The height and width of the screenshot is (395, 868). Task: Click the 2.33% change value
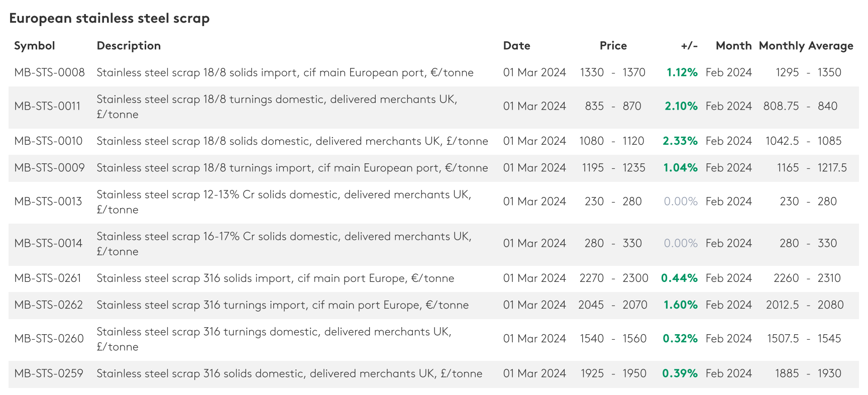coord(680,141)
